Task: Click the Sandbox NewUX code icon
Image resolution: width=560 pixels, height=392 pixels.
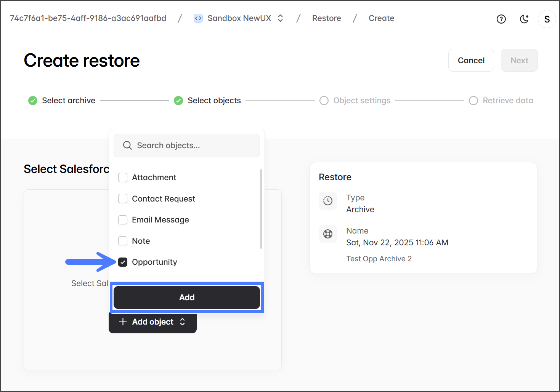Action: (x=198, y=18)
